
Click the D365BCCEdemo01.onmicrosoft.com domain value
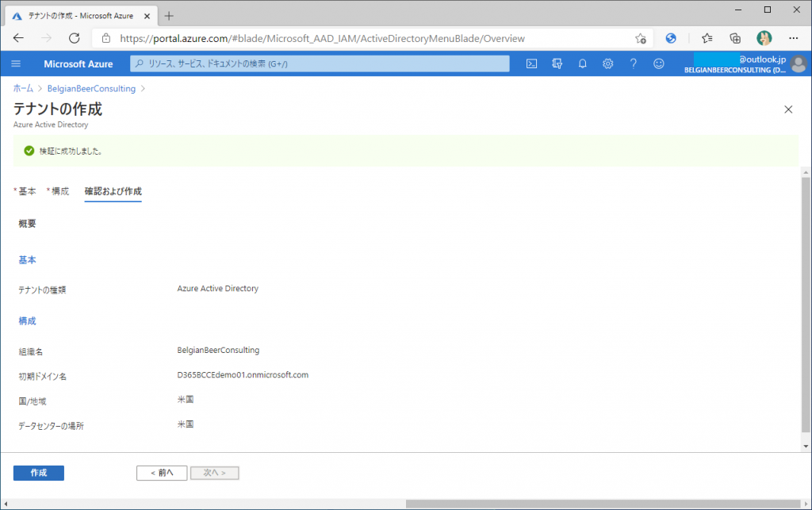click(243, 375)
